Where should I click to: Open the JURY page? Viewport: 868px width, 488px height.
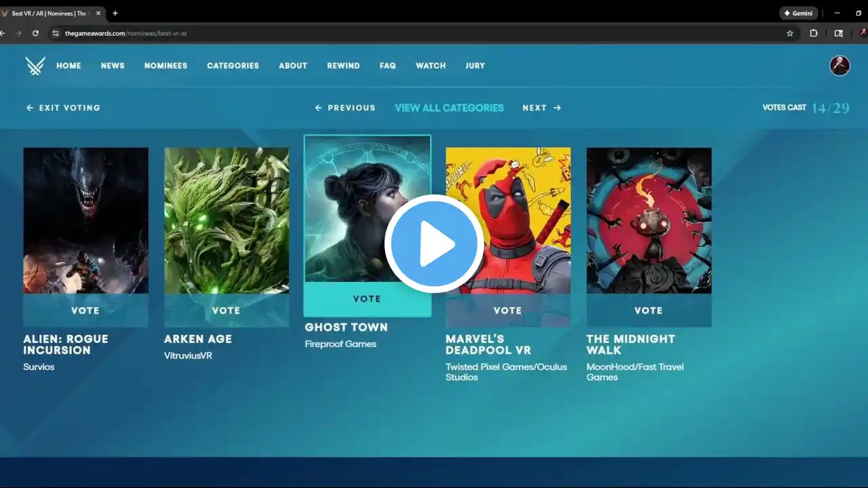[475, 66]
